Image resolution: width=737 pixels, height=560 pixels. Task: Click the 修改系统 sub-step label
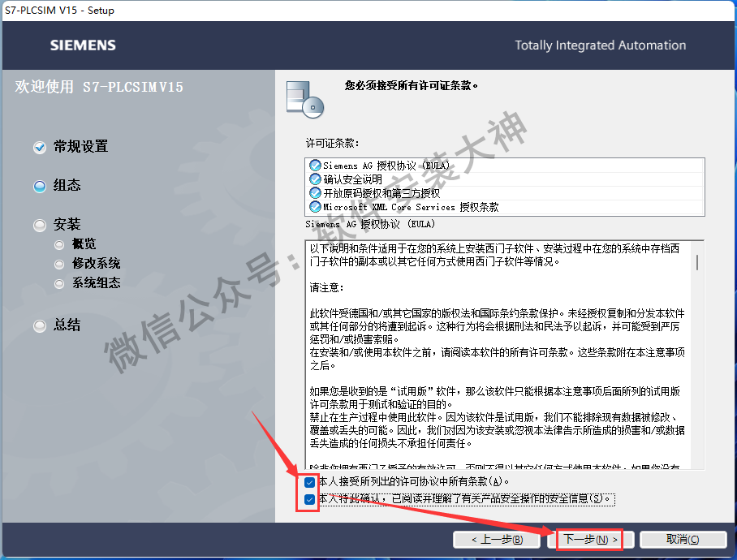(x=97, y=264)
